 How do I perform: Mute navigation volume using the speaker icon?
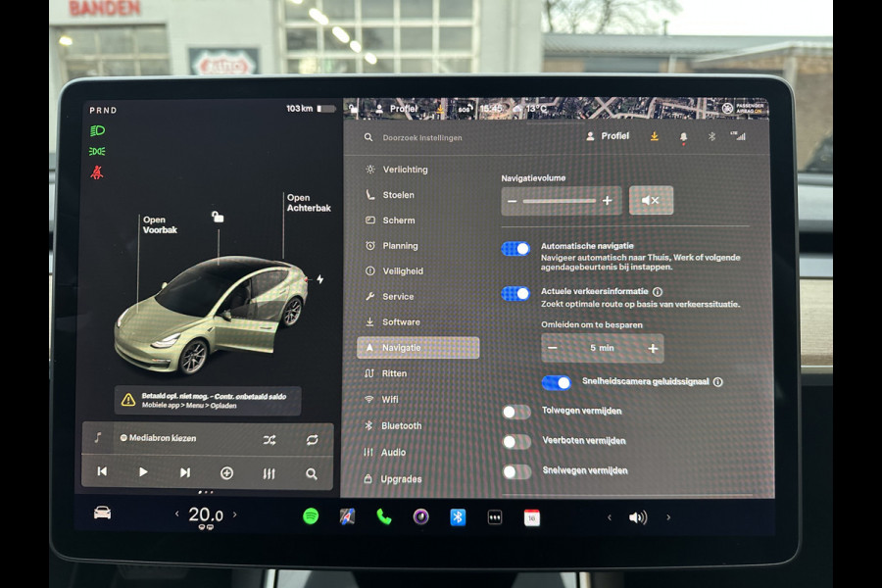tap(650, 200)
